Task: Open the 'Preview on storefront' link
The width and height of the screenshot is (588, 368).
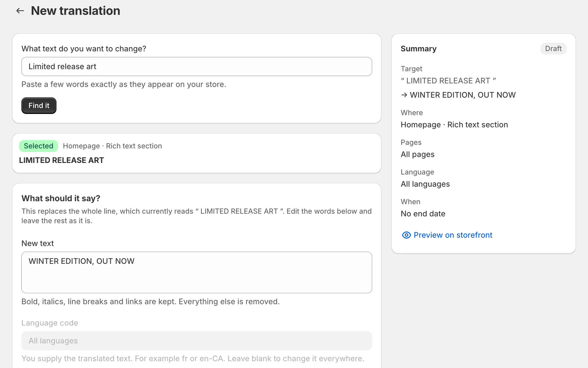Action: coord(453,235)
